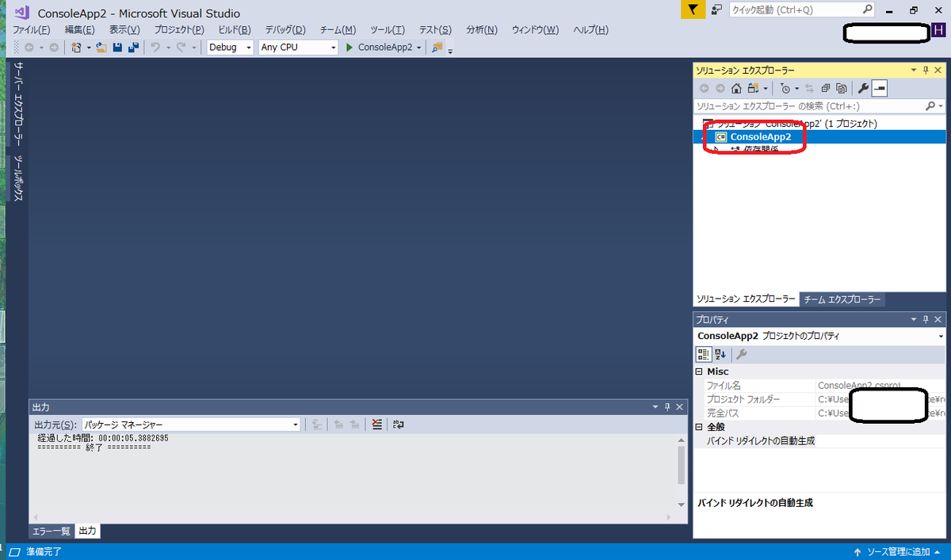Pin the Properties panel auto-hide icon

click(926, 319)
